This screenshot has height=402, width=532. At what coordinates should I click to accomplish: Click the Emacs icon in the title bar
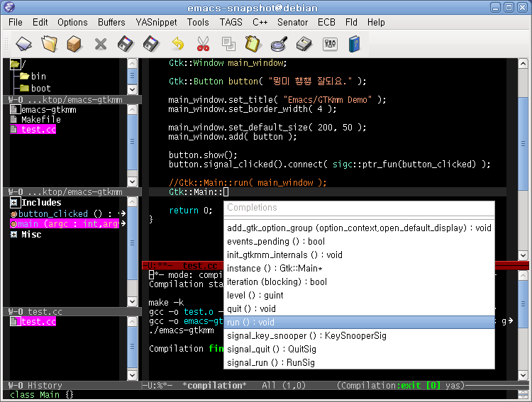[x=9, y=7]
